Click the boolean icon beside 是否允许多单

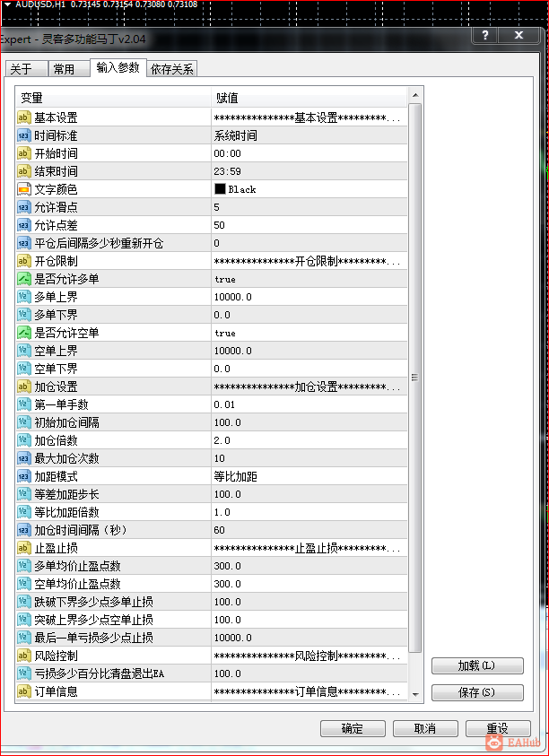(x=23, y=279)
